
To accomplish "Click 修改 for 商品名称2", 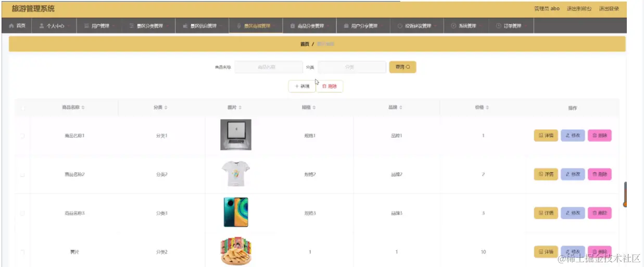I will pyautogui.click(x=573, y=174).
